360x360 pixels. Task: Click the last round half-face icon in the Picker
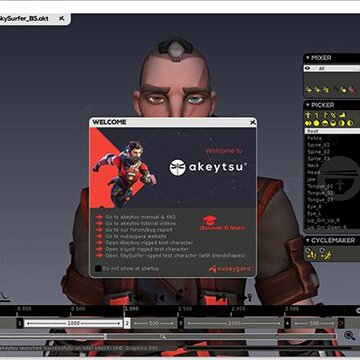(350, 123)
